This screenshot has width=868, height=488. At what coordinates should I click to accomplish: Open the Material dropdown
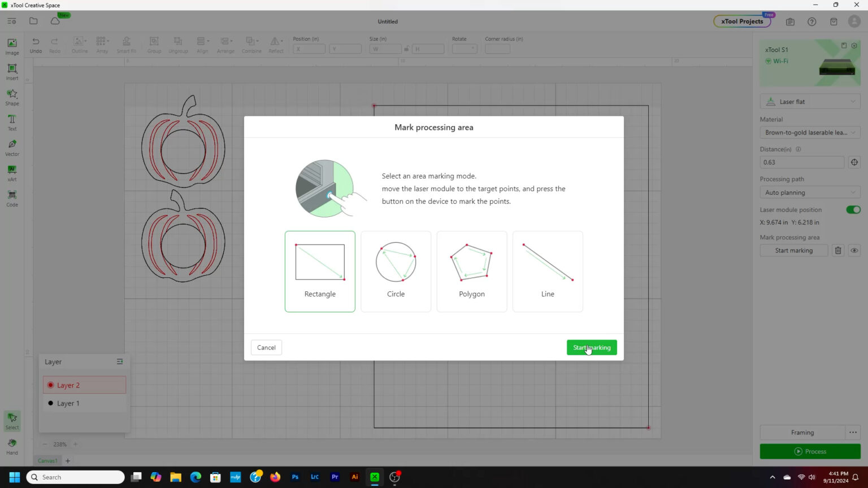click(810, 132)
